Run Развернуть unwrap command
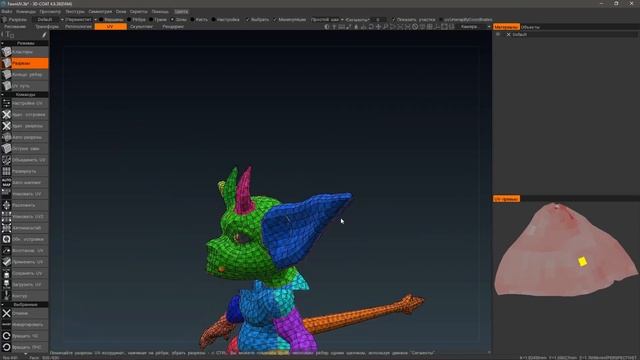The width and height of the screenshot is (640, 360). pyautogui.click(x=24, y=171)
